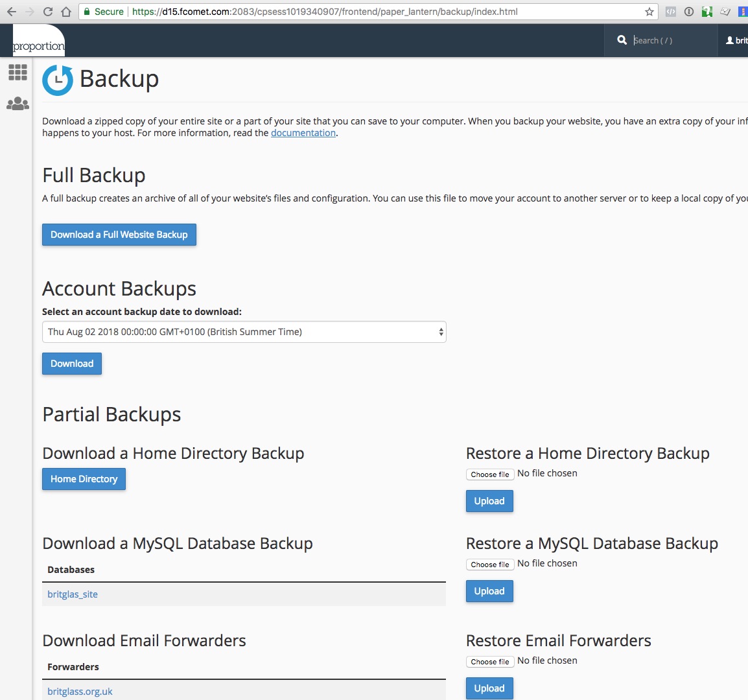Click the blue Backup clock icon
The image size is (748, 700).
(x=58, y=80)
